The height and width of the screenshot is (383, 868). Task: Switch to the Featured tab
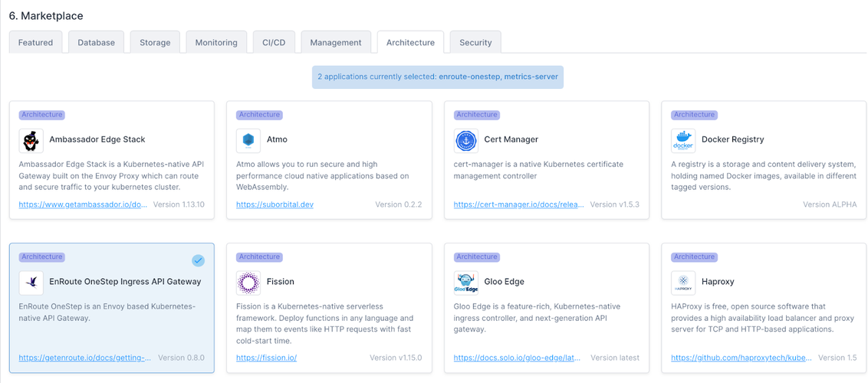35,42
